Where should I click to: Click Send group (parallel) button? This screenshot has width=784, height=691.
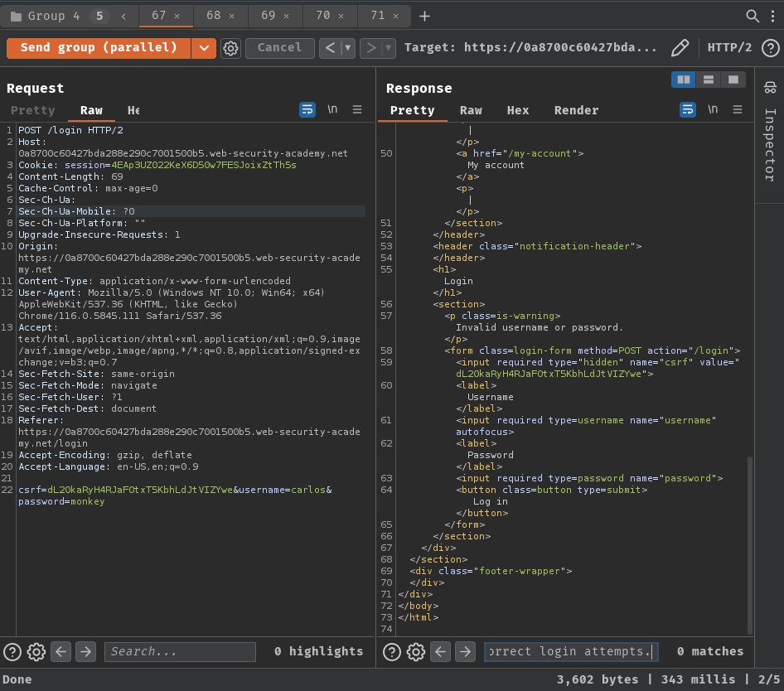[x=99, y=48]
